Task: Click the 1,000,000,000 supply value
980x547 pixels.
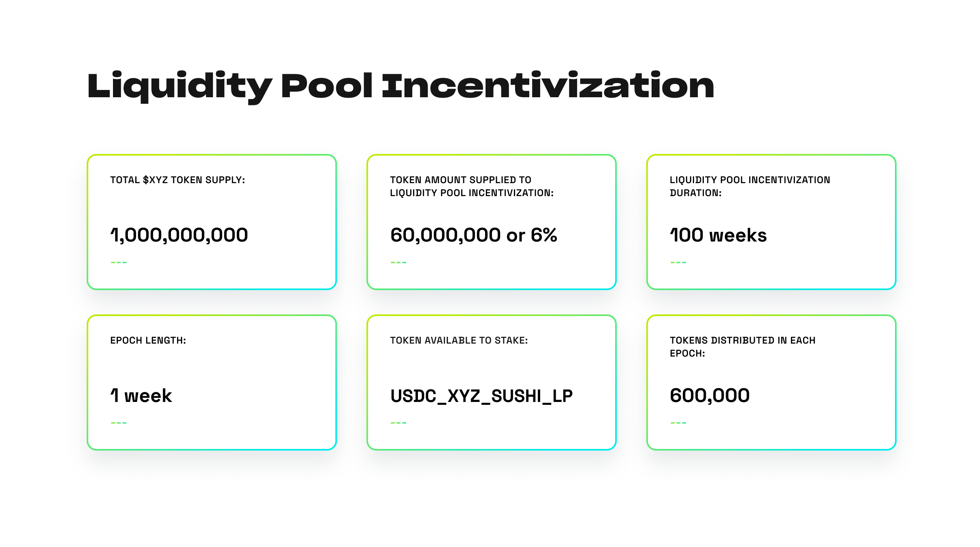Action: [179, 235]
